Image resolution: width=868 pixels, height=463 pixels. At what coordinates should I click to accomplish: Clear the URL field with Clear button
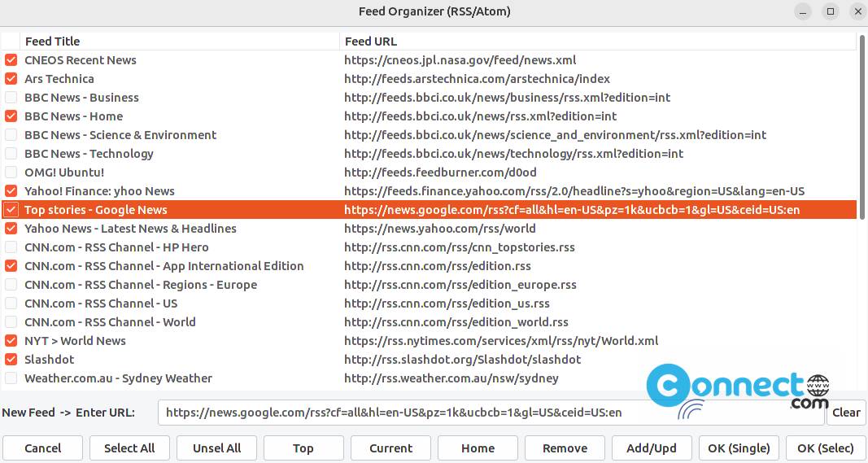(846, 413)
